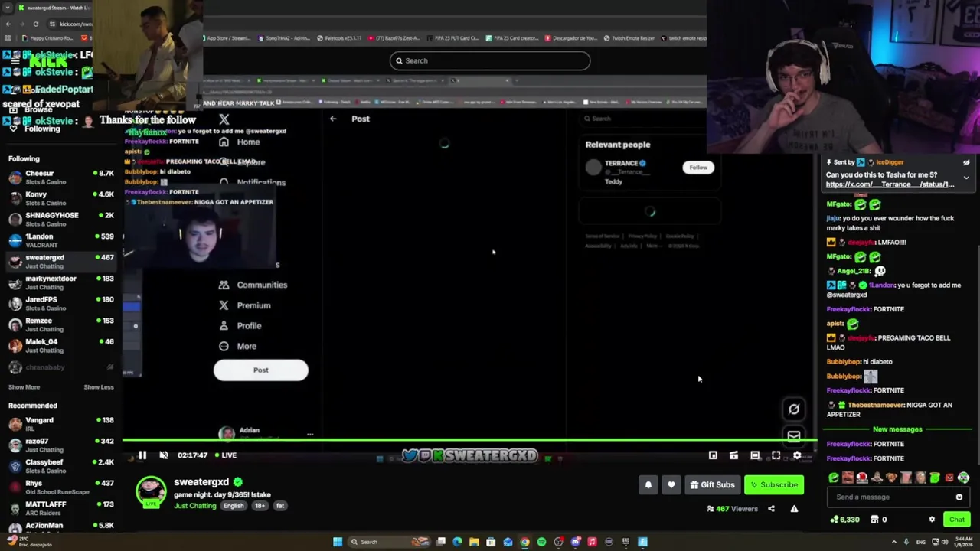
Task: Click Show More under Following list
Action: tap(24, 387)
